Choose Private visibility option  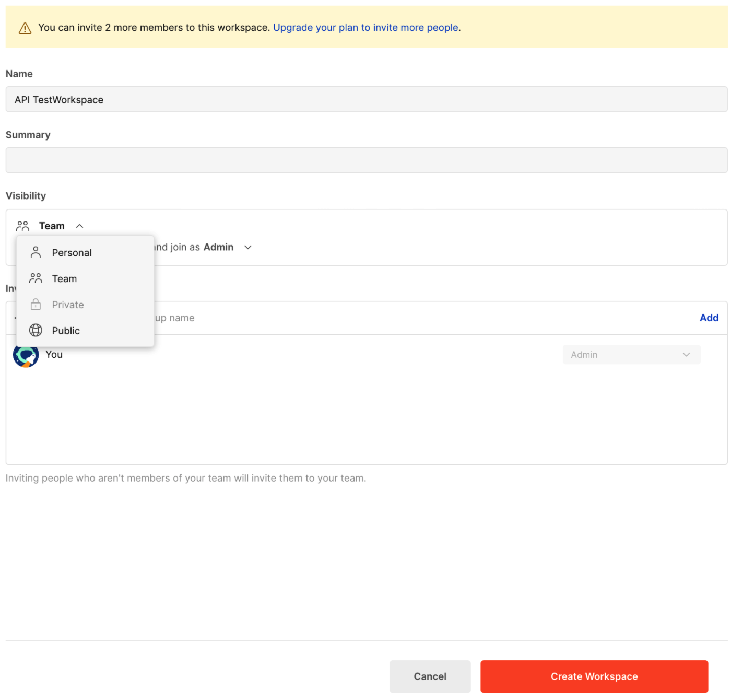coord(85,305)
